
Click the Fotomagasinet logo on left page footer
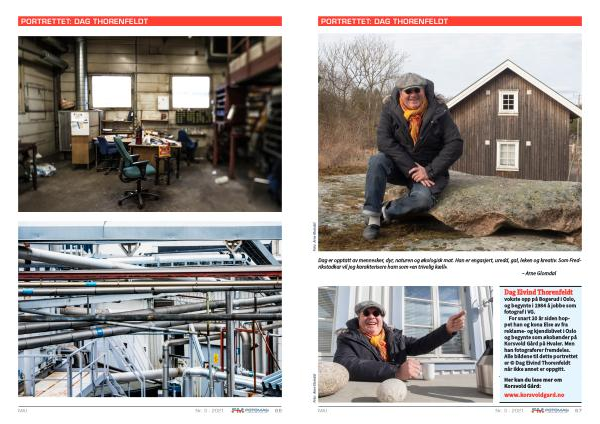point(250,410)
